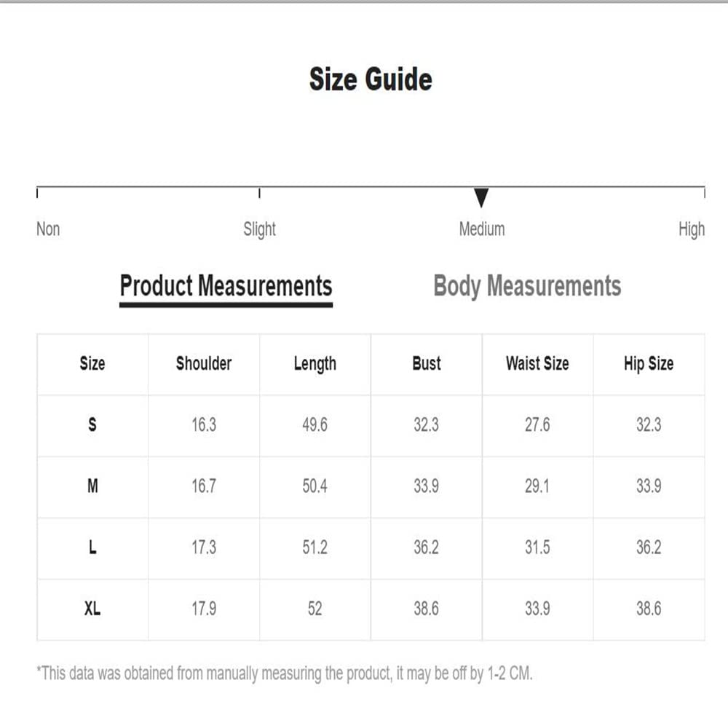Select the Non stretch label

[x=48, y=229]
